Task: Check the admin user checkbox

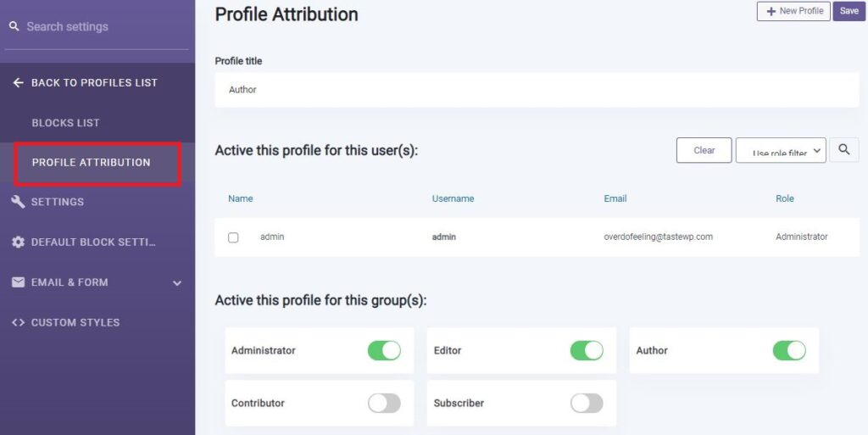Action: [x=233, y=237]
